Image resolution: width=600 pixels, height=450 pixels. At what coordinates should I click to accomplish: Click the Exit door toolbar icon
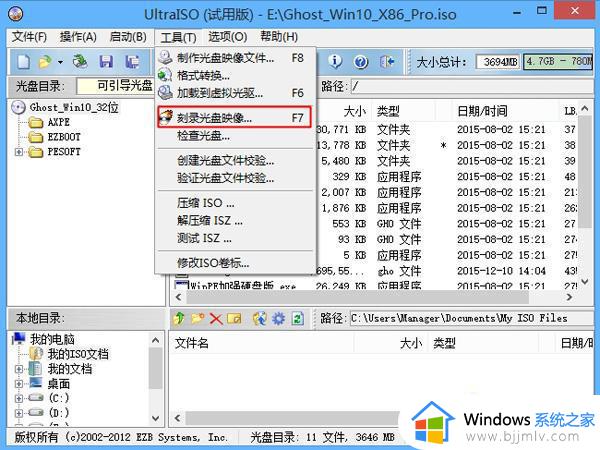pos(387,61)
